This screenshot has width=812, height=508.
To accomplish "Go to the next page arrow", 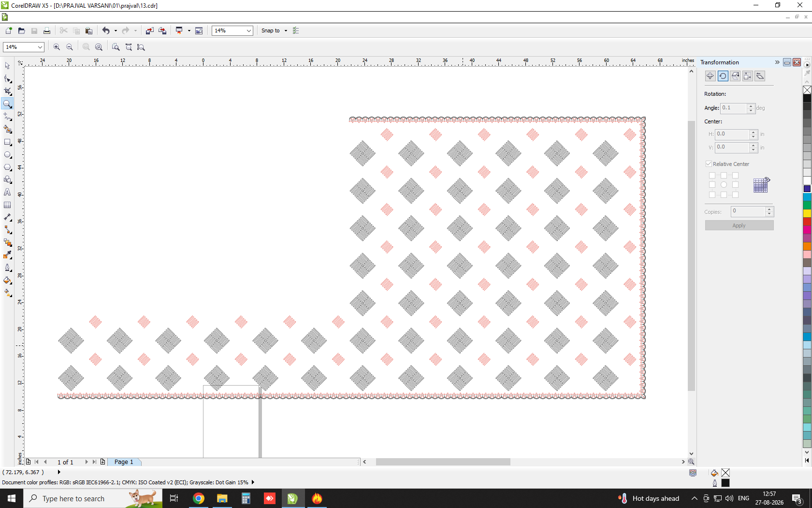I will click(87, 462).
